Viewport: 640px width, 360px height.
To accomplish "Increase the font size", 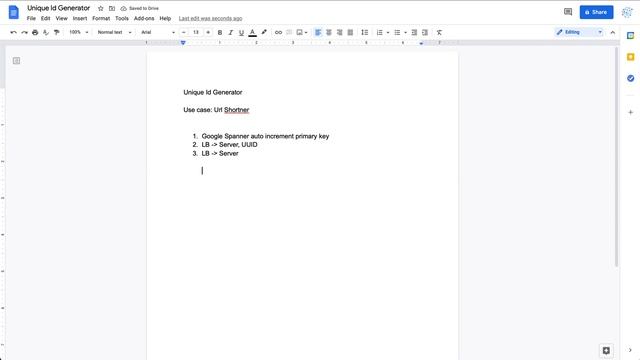I will click(x=208, y=32).
